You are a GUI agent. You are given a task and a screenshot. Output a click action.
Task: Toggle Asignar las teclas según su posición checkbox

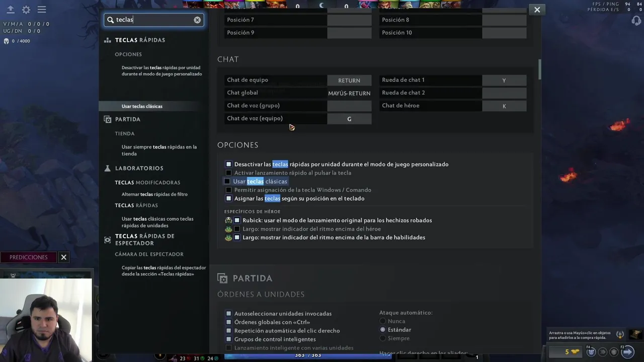pos(228,198)
